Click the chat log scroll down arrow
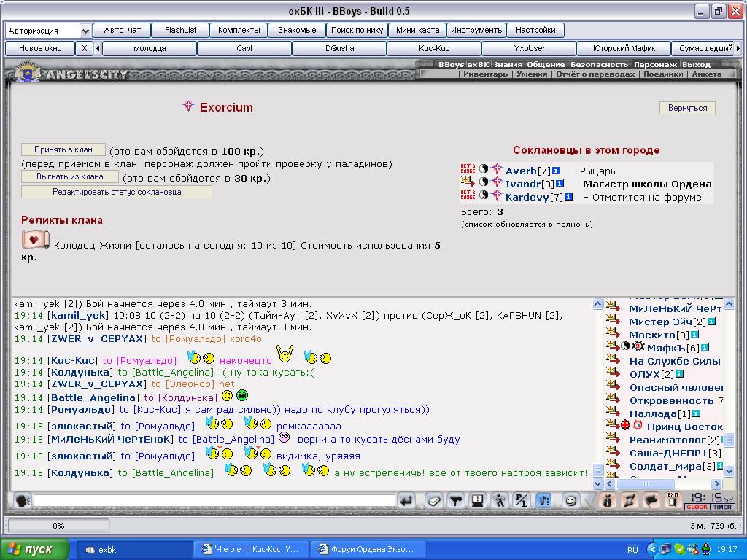 598,484
